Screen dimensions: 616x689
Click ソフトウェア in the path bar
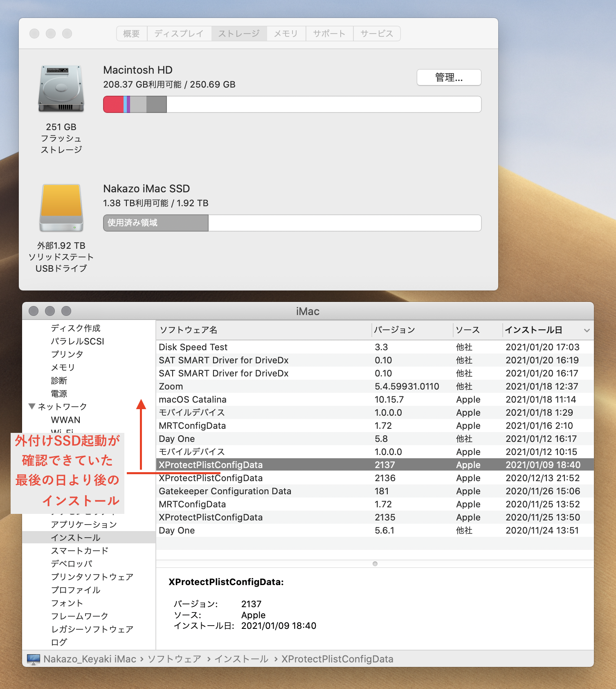pyautogui.click(x=175, y=659)
